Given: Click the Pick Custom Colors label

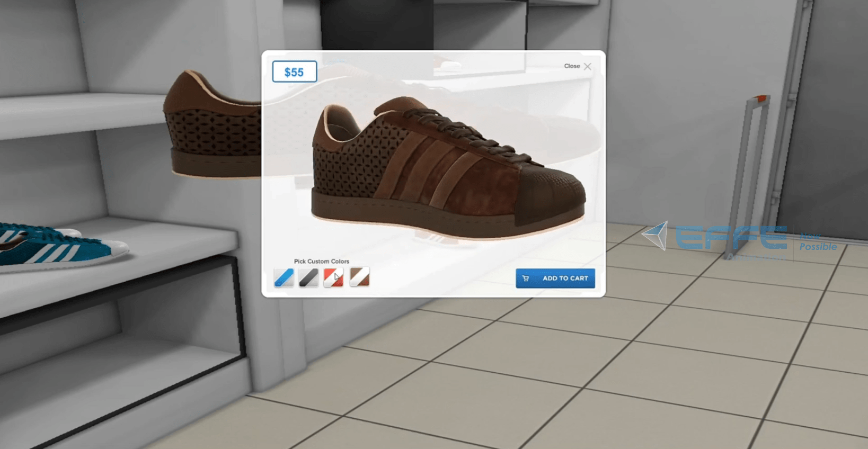Looking at the screenshot, I should (x=321, y=262).
